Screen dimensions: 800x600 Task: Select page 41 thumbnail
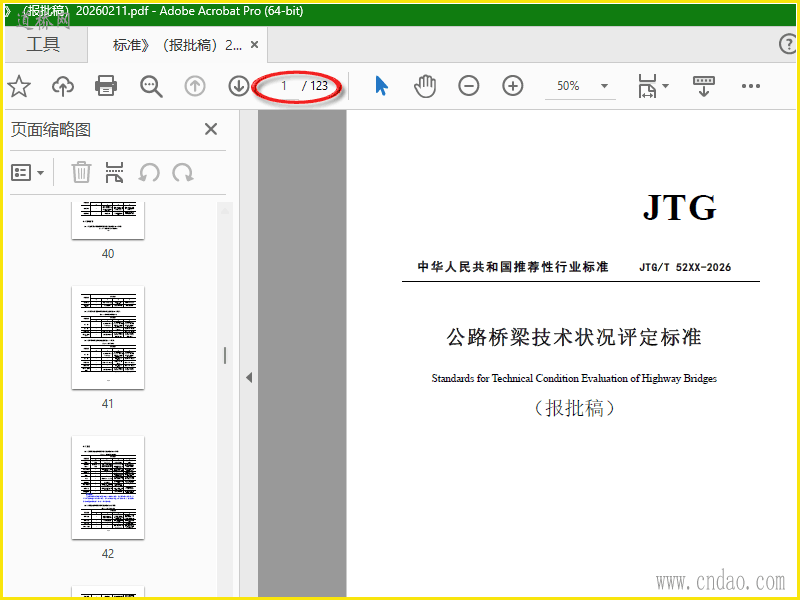pos(108,337)
